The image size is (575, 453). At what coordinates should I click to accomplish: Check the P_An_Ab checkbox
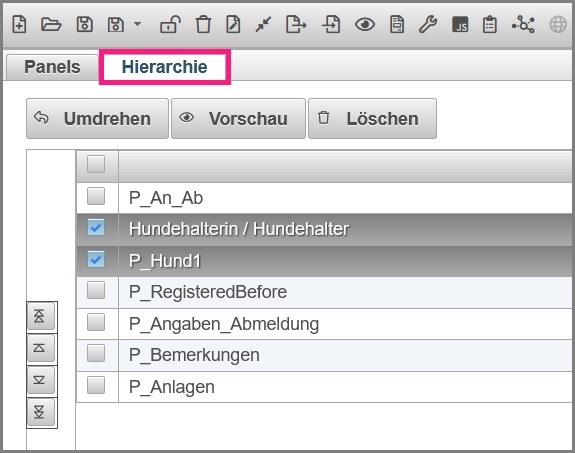(96, 196)
